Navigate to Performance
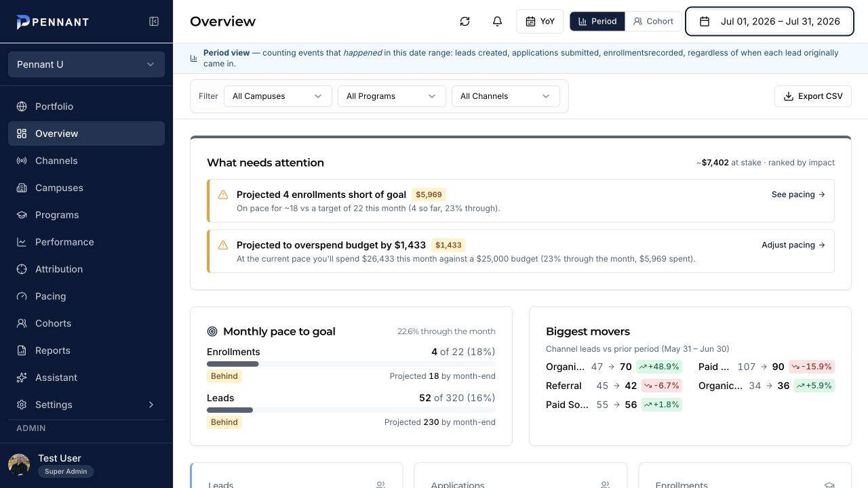Image resolution: width=868 pixels, height=488 pixels. click(86, 242)
